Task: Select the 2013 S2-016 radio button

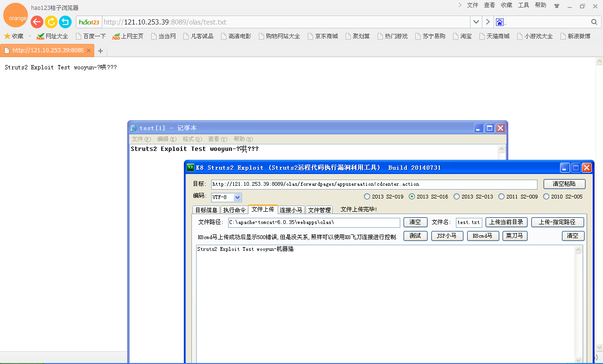Action: tap(429, 197)
